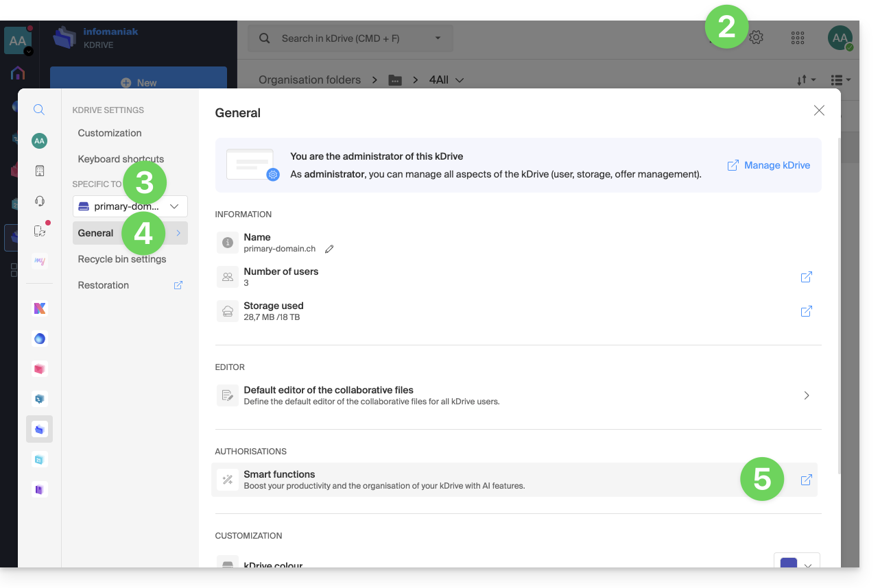Screen dimensions: 880x588
Task: Click the settings gear icon in top bar
Action: pos(756,38)
